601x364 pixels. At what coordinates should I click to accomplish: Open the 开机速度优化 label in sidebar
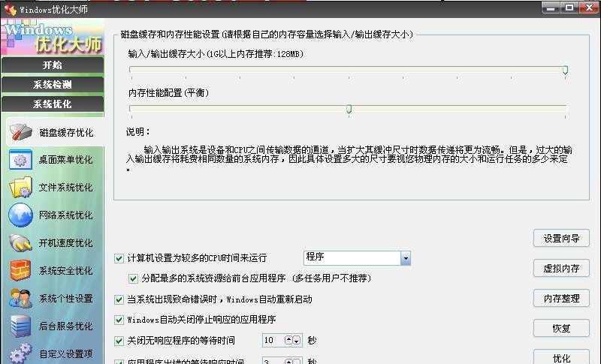[x=65, y=242]
